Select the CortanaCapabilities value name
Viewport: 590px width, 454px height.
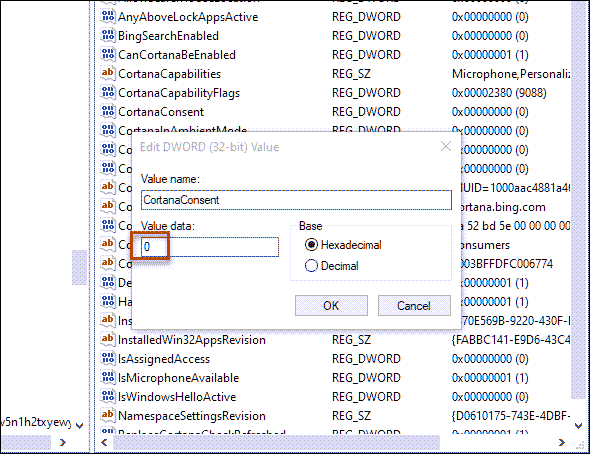click(169, 74)
